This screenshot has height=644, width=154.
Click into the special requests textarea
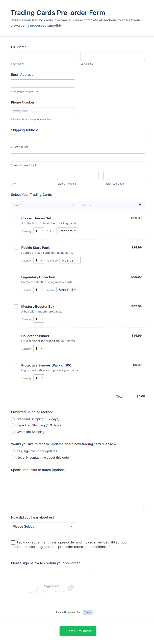tap(78, 491)
